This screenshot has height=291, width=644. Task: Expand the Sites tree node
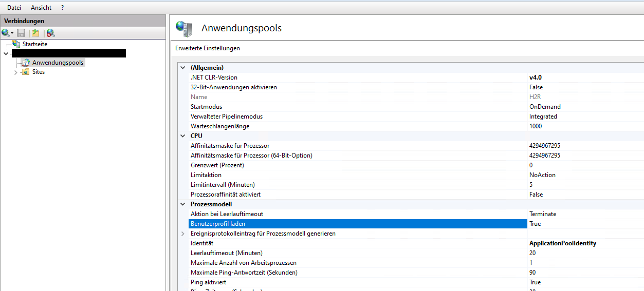15,72
